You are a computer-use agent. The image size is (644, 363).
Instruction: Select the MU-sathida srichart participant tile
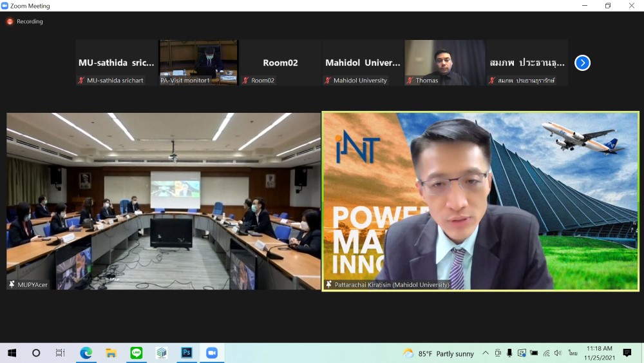(117, 63)
